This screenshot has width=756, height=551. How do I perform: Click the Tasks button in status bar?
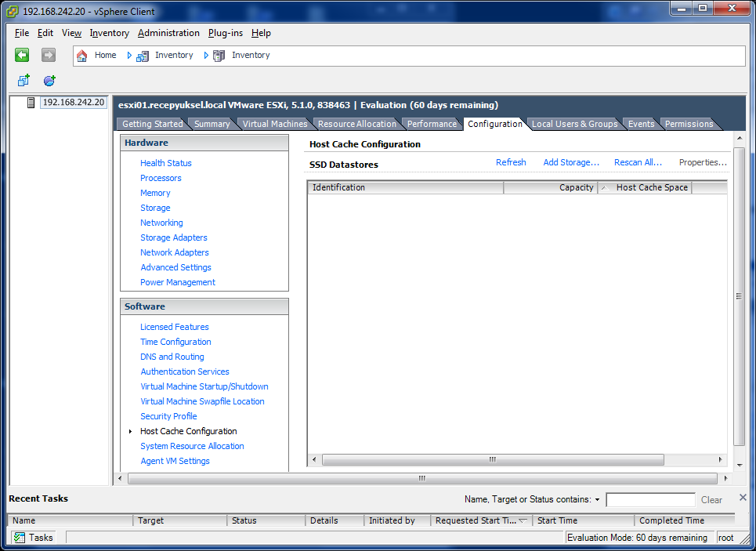point(33,538)
